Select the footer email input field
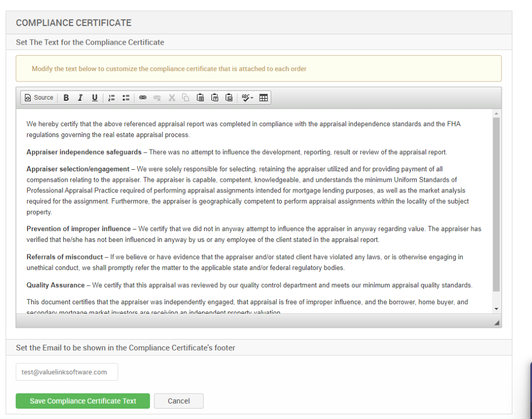 pos(66,372)
